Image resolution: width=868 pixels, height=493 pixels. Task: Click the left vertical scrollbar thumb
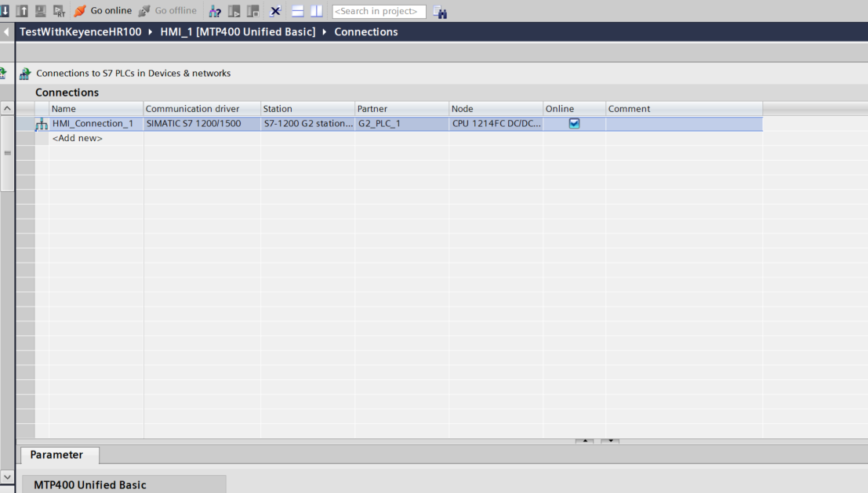(x=7, y=154)
